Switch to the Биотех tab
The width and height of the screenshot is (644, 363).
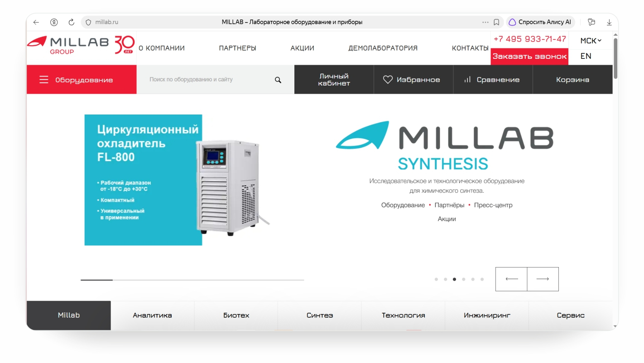[236, 315]
